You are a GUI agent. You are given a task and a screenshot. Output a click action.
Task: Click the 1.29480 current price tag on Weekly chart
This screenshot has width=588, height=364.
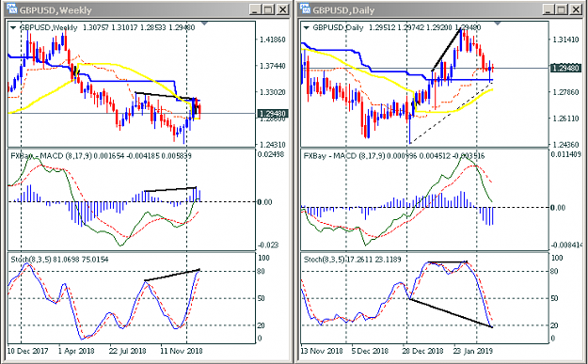tap(272, 114)
